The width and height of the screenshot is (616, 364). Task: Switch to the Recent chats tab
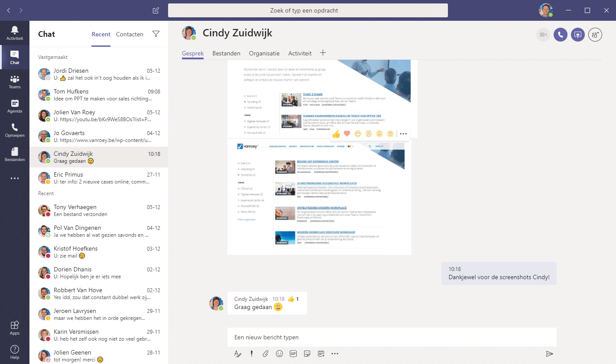point(101,34)
